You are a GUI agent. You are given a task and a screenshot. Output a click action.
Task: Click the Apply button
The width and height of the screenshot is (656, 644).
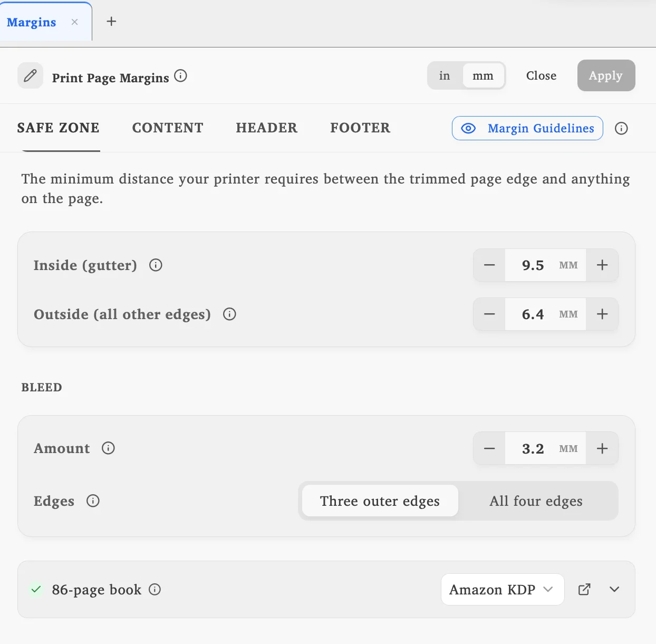[606, 75]
